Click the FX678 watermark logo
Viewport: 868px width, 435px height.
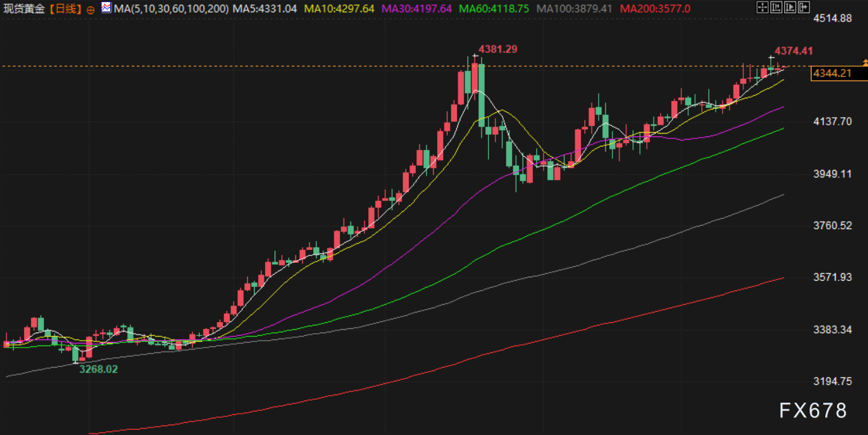point(813,411)
